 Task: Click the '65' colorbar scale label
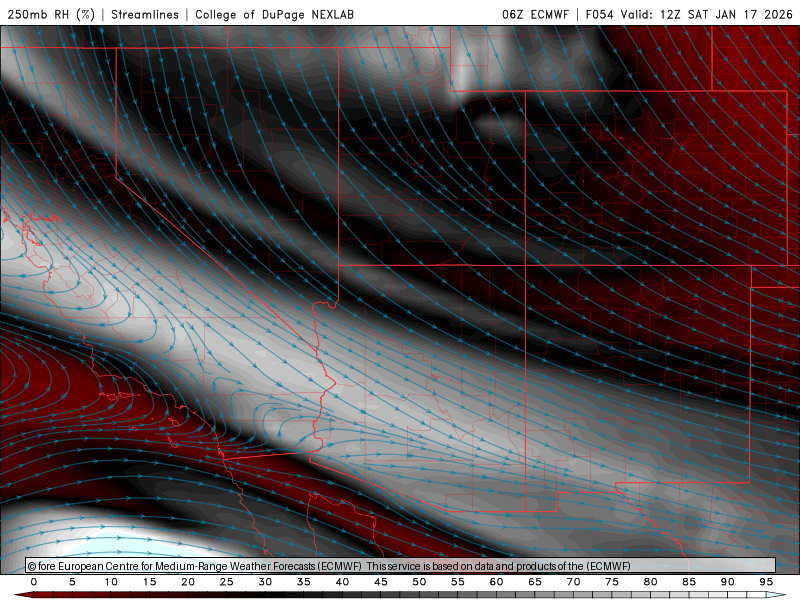point(535,582)
